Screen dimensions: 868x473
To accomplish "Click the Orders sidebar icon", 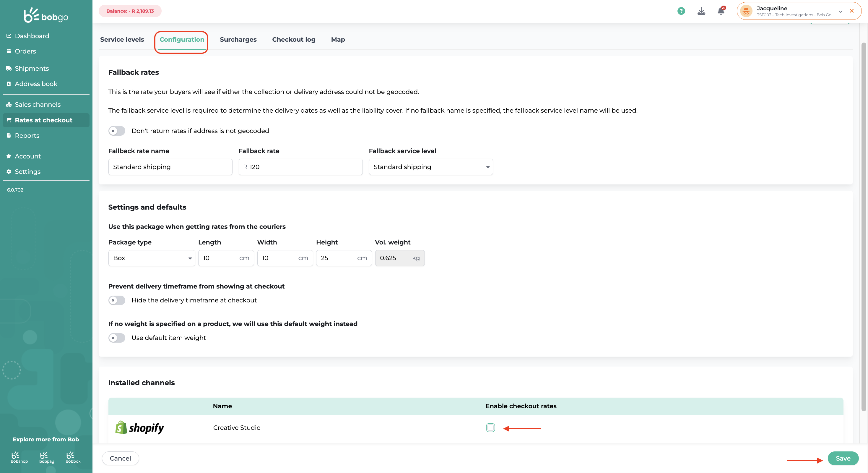I will (9, 51).
